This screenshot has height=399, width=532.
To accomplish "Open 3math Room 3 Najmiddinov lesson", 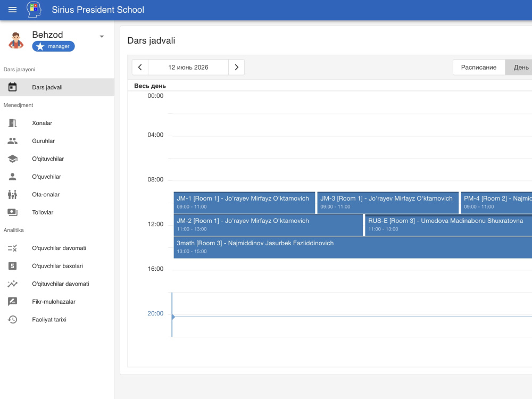I will [x=353, y=247].
